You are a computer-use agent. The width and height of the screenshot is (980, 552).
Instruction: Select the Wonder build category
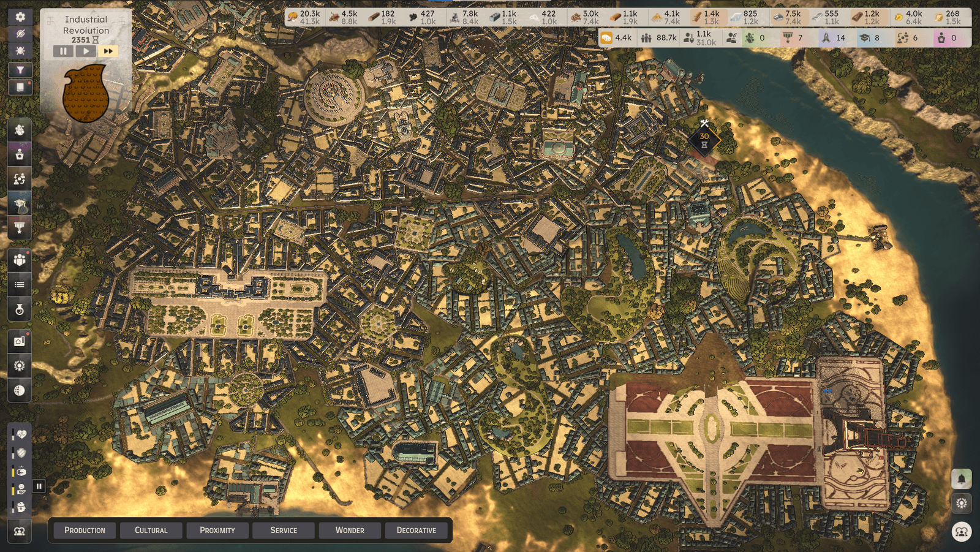350,531
